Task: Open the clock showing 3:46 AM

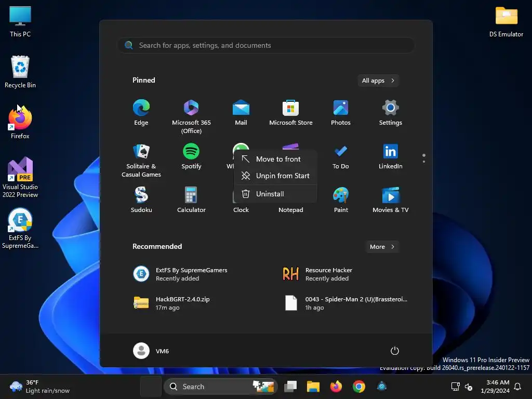Action: (495, 387)
